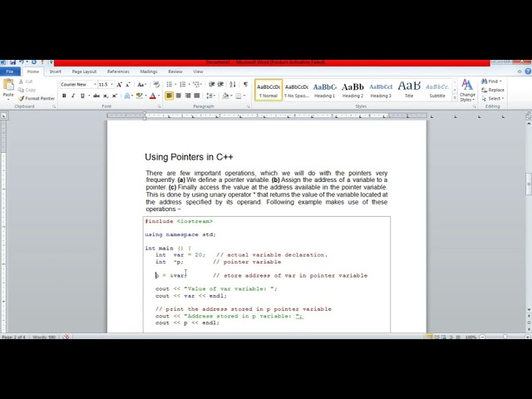The width and height of the screenshot is (532, 399).
Task: Click the red Font Color button
Action: [x=153, y=96]
